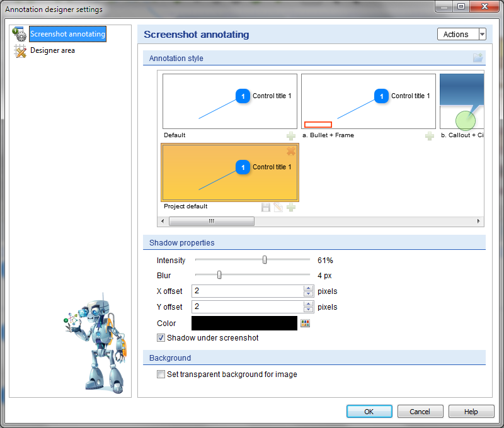Close the Annotation designer settings window
This screenshot has width=504, height=428.
coord(484,6)
